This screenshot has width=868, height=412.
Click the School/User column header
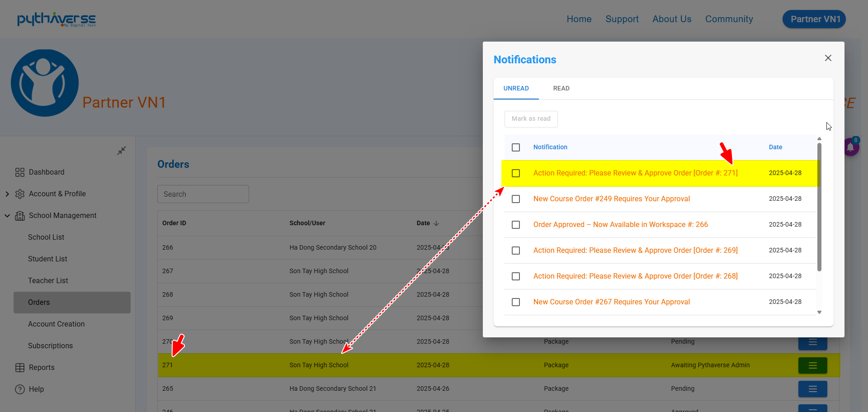(x=307, y=223)
